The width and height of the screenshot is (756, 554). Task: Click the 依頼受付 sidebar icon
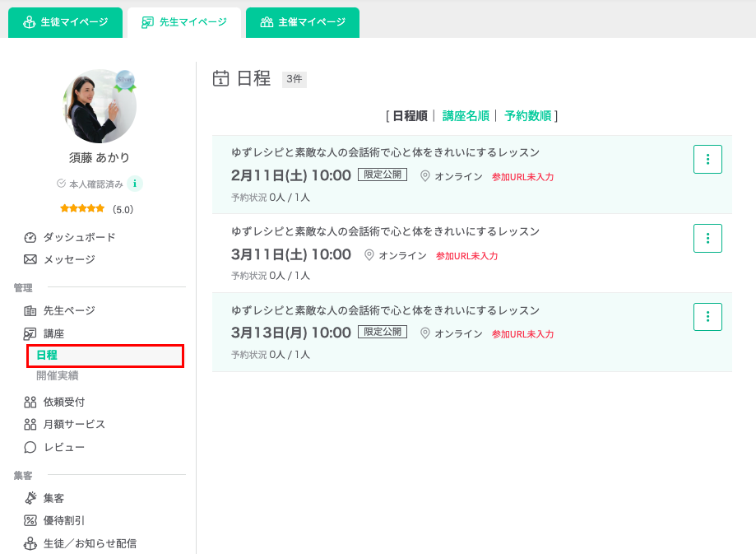click(30, 402)
